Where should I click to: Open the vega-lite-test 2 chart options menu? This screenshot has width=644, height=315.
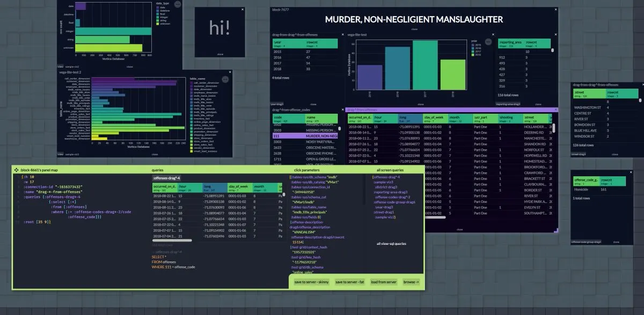point(225,79)
